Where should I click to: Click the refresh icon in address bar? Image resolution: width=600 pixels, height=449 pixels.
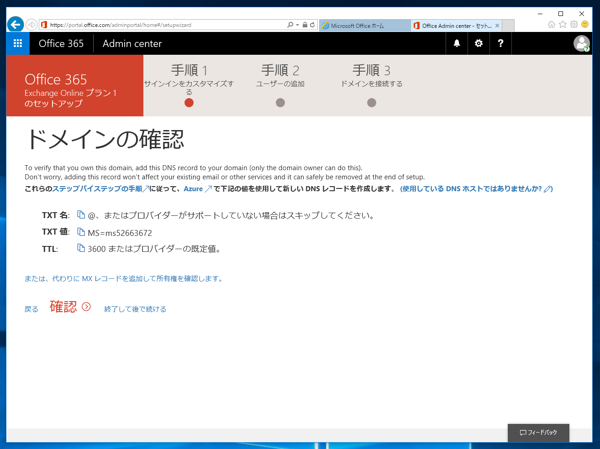pyautogui.click(x=312, y=25)
